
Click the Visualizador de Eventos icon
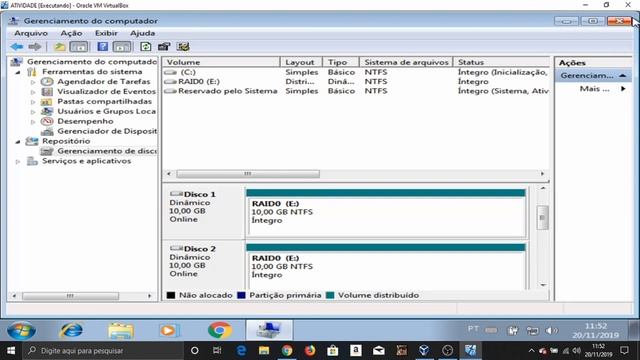click(x=47, y=91)
